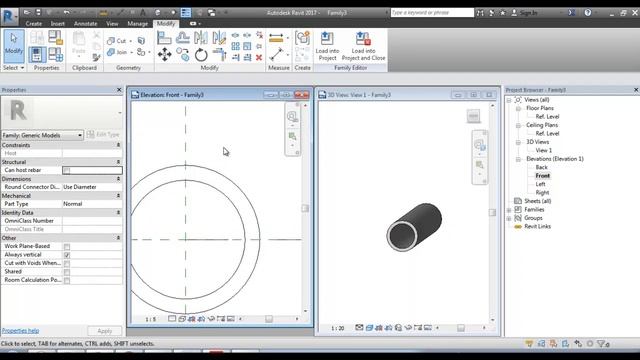Toggle Work Plane-Based checkbox
The image size is (640, 360).
67,247
